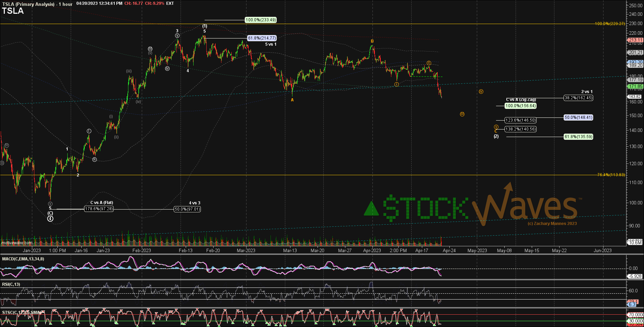This screenshot has width=644, height=327.
Task: Click the MACD value tag '-5.928'
Action: click(634, 276)
